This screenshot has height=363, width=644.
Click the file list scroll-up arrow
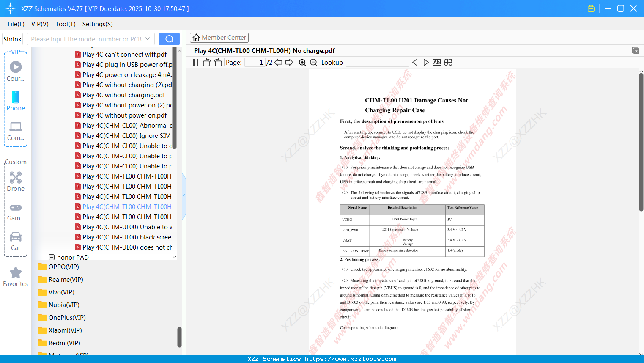pyautogui.click(x=179, y=51)
